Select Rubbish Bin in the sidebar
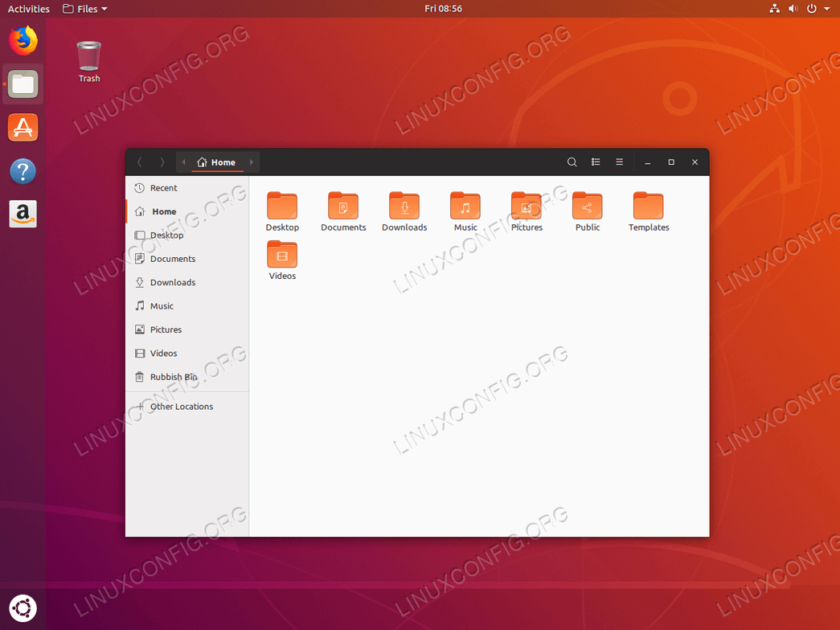 [174, 376]
